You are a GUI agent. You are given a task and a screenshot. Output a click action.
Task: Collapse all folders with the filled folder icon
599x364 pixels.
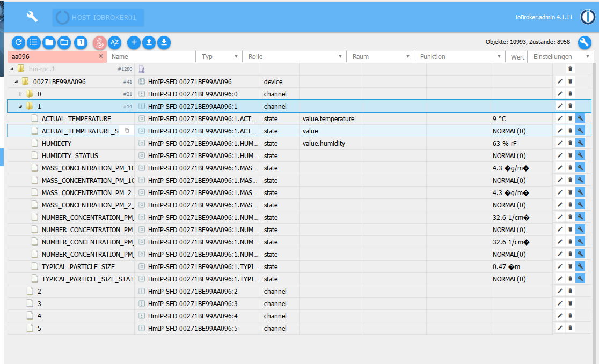[x=49, y=42]
